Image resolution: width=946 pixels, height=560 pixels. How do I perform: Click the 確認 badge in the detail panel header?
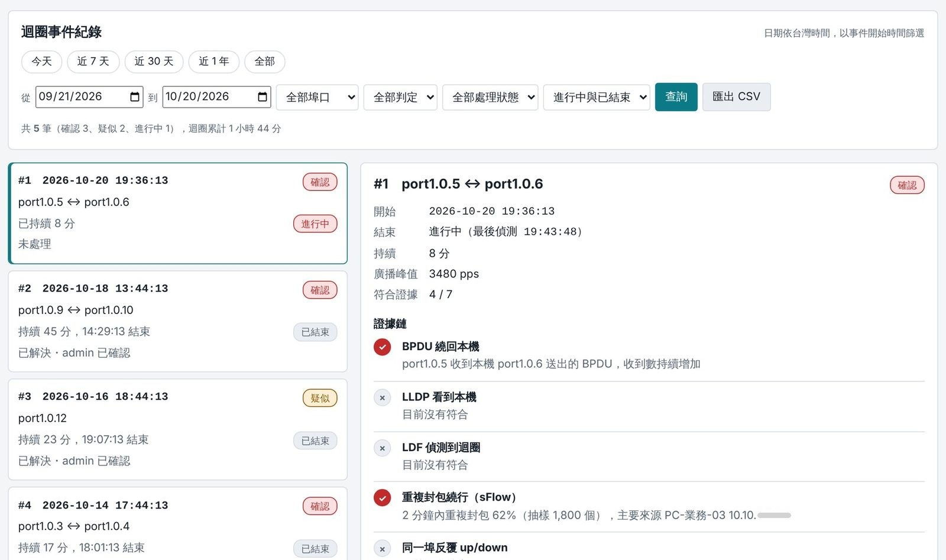(907, 185)
